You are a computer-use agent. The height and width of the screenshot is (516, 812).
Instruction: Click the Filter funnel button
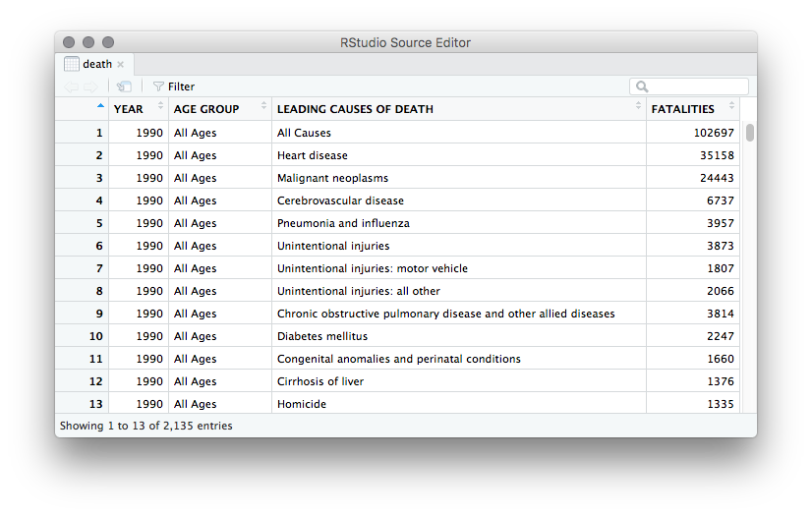pyautogui.click(x=174, y=86)
